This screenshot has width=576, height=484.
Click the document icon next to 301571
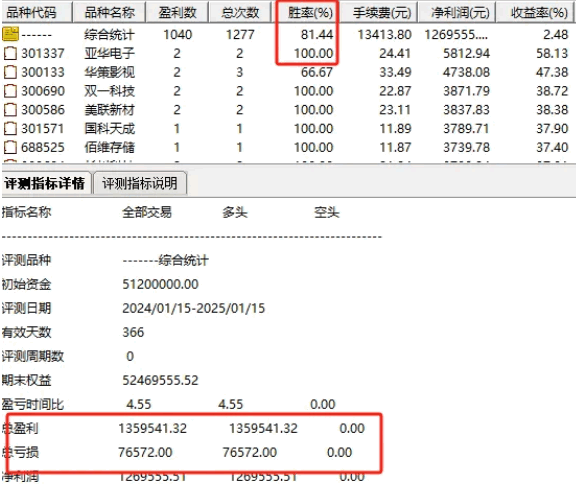pyautogui.click(x=10, y=129)
